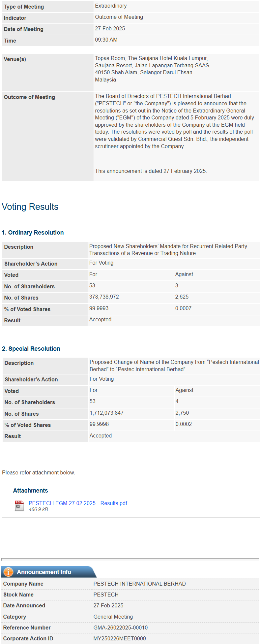Click Corporate Action ID value MY250226MEET0009

coord(120,638)
